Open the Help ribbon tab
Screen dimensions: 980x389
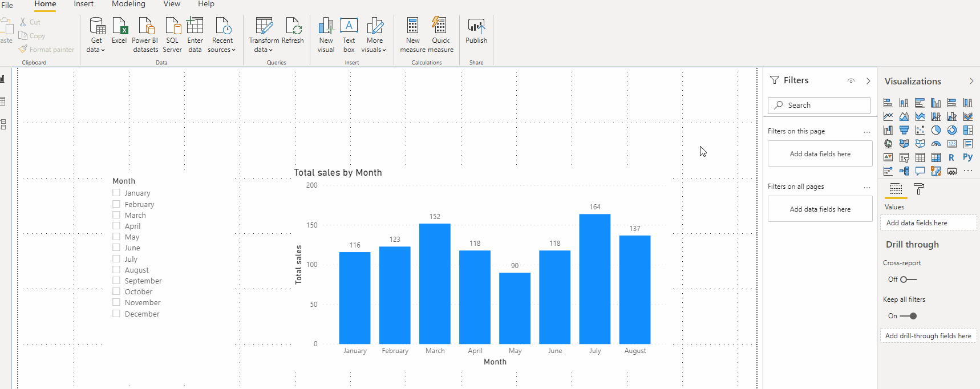pyautogui.click(x=206, y=4)
